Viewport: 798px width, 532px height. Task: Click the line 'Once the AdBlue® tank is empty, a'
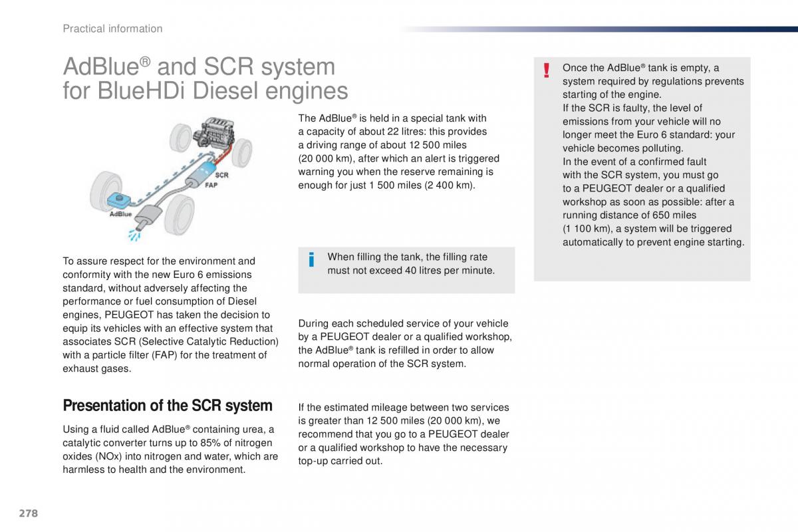[x=640, y=68]
